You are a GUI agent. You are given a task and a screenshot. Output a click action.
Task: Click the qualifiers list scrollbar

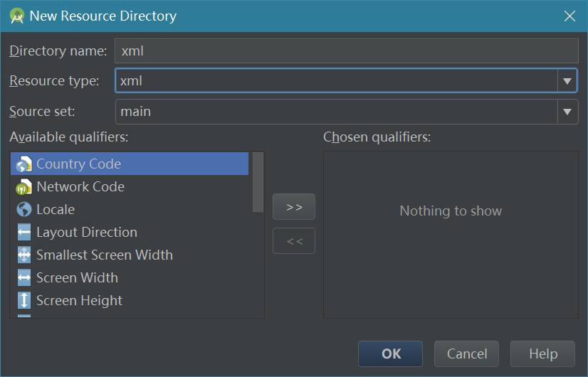click(x=258, y=182)
